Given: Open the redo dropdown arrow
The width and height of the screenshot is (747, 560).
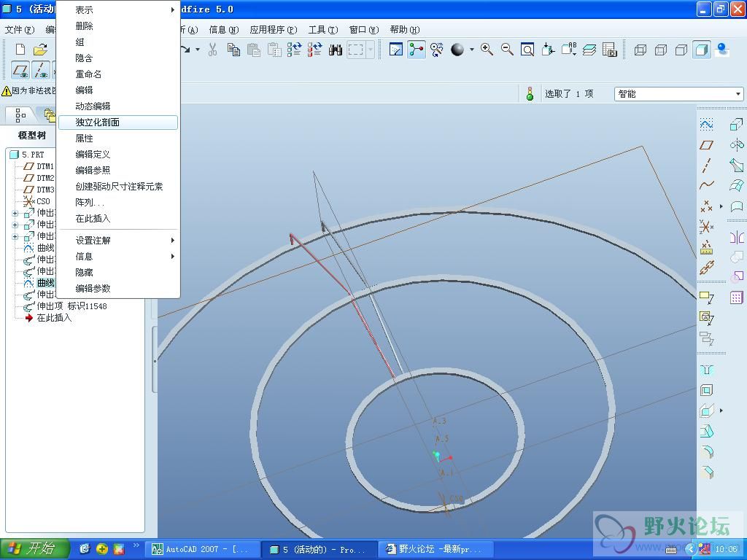Looking at the screenshot, I should (198, 50).
